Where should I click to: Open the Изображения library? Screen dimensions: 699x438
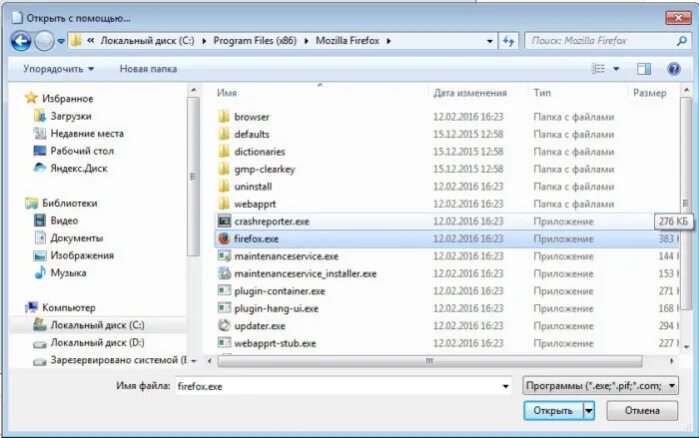tap(82, 255)
